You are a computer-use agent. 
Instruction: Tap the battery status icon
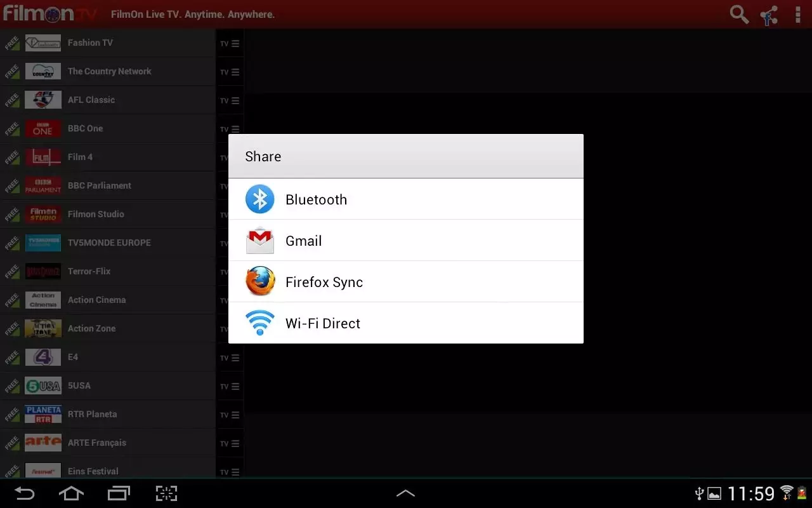point(801,493)
